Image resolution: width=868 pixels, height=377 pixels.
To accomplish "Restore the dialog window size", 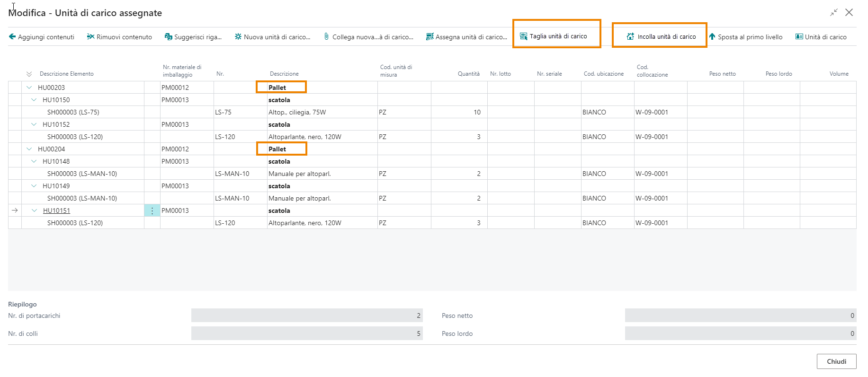I will pyautogui.click(x=834, y=13).
